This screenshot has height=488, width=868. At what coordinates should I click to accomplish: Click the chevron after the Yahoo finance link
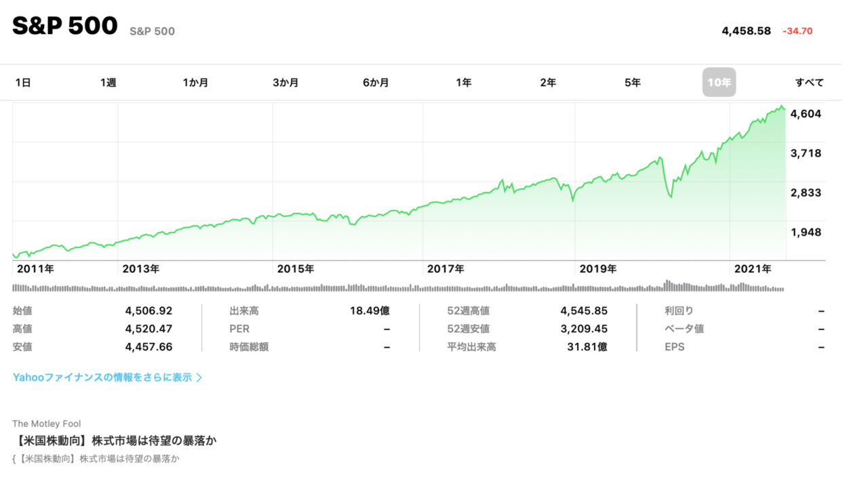point(199,378)
